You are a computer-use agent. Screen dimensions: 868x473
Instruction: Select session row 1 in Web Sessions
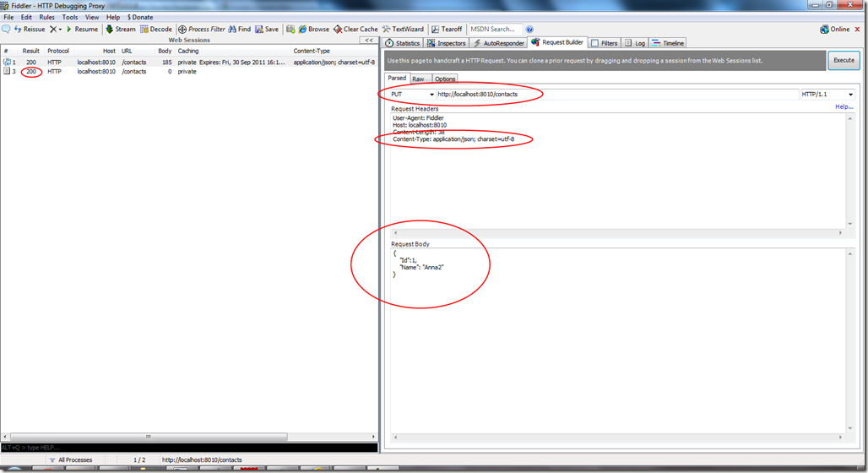[189, 62]
